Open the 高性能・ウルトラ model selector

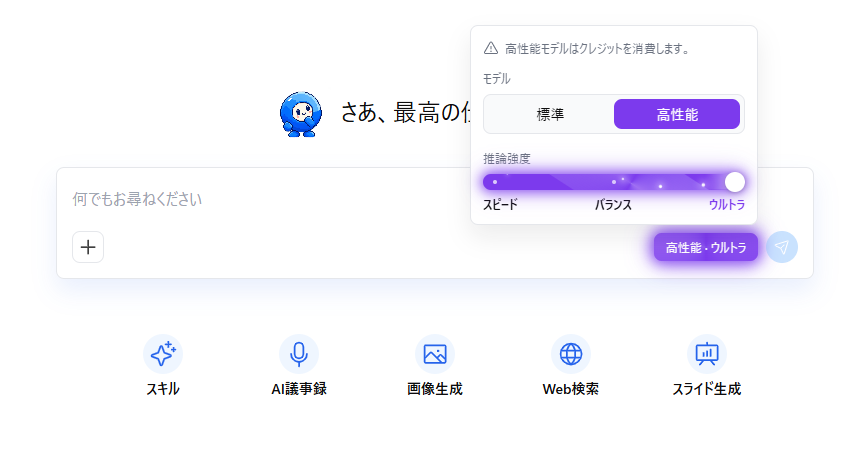[706, 247]
